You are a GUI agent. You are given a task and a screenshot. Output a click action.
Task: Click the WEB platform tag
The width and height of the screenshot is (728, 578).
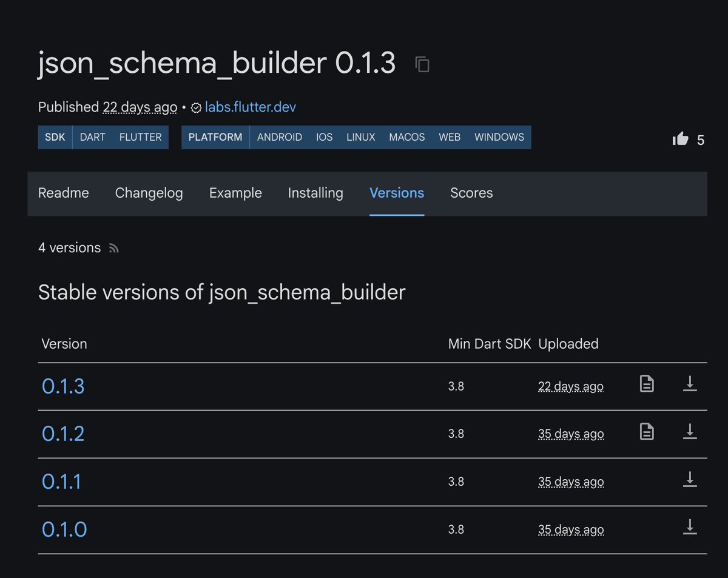450,137
